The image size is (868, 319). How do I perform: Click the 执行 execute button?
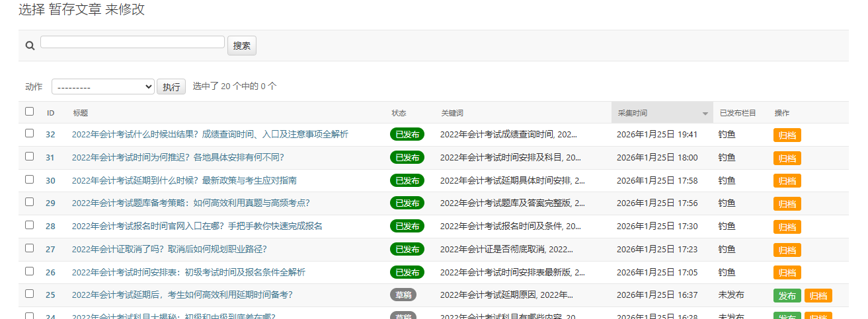click(171, 87)
